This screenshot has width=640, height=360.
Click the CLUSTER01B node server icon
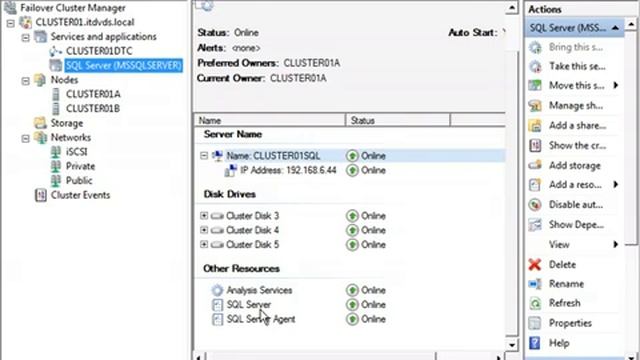[56, 109]
